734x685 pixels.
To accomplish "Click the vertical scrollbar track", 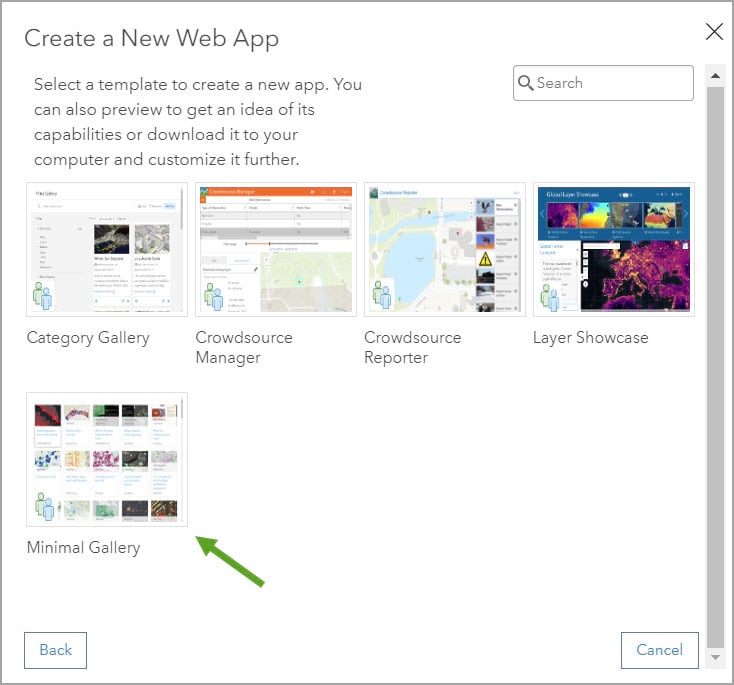I will click(x=715, y=366).
